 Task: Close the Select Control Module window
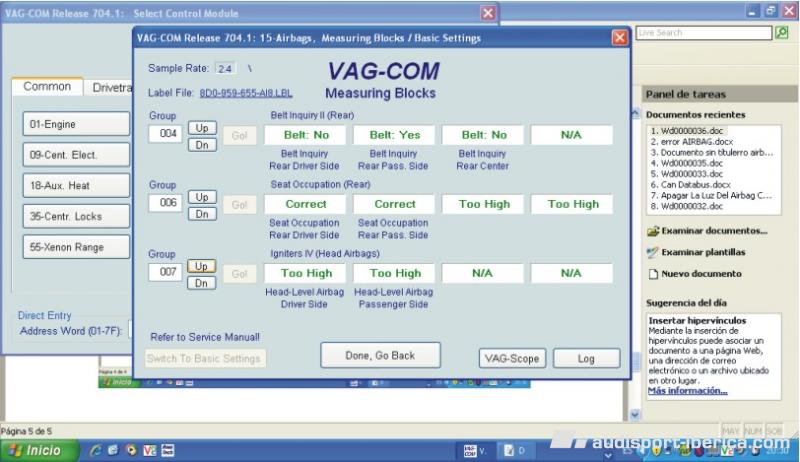[x=488, y=13]
